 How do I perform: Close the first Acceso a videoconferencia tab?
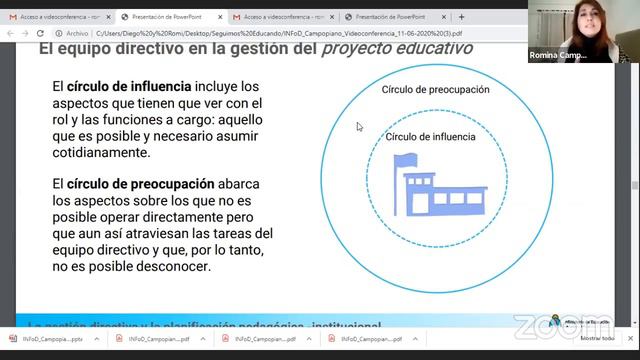point(108,17)
